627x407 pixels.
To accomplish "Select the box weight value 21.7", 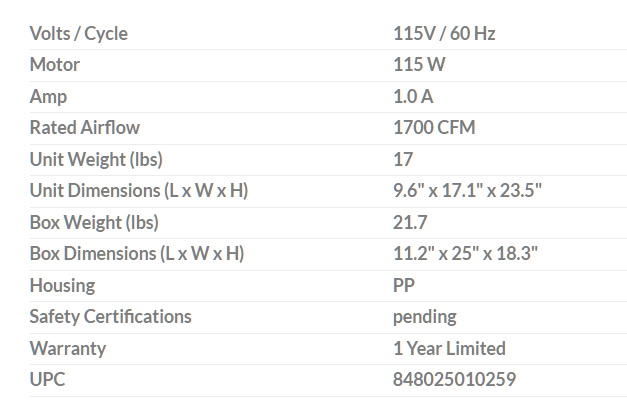I will (x=411, y=223).
